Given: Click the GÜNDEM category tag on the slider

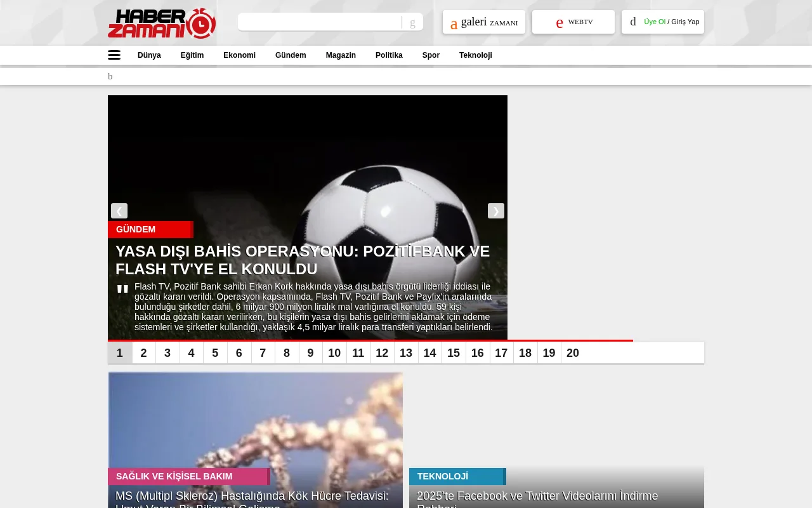Looking at the screenshot, I should (136, 229).
